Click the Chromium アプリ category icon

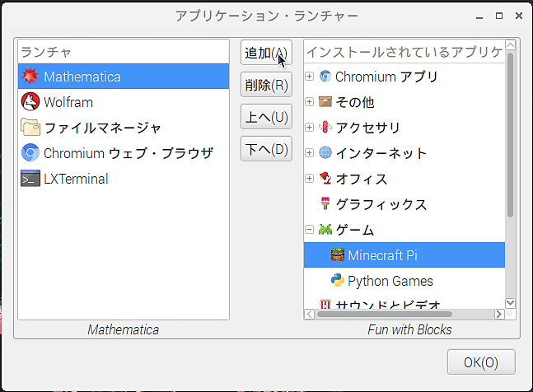325,76
